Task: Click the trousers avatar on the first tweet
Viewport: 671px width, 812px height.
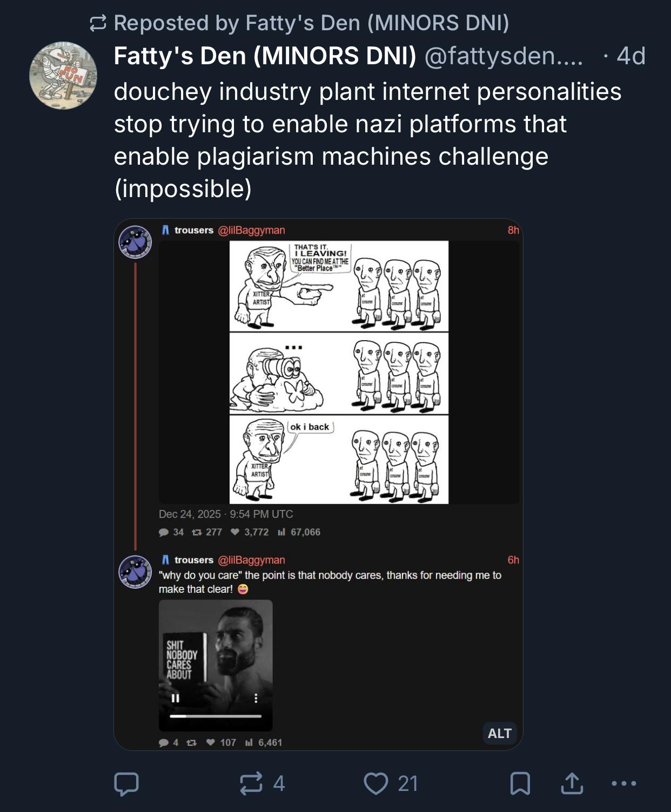Action: [x=135, y=242]
